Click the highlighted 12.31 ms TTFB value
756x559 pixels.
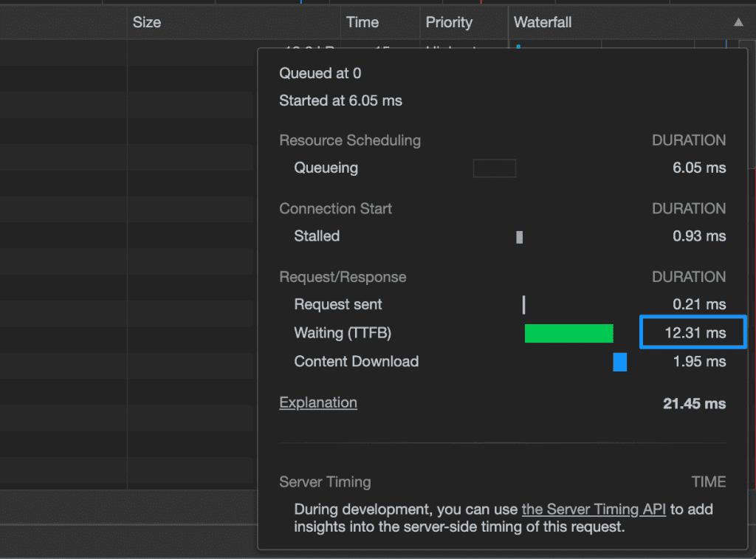click(x=694, y=333)
